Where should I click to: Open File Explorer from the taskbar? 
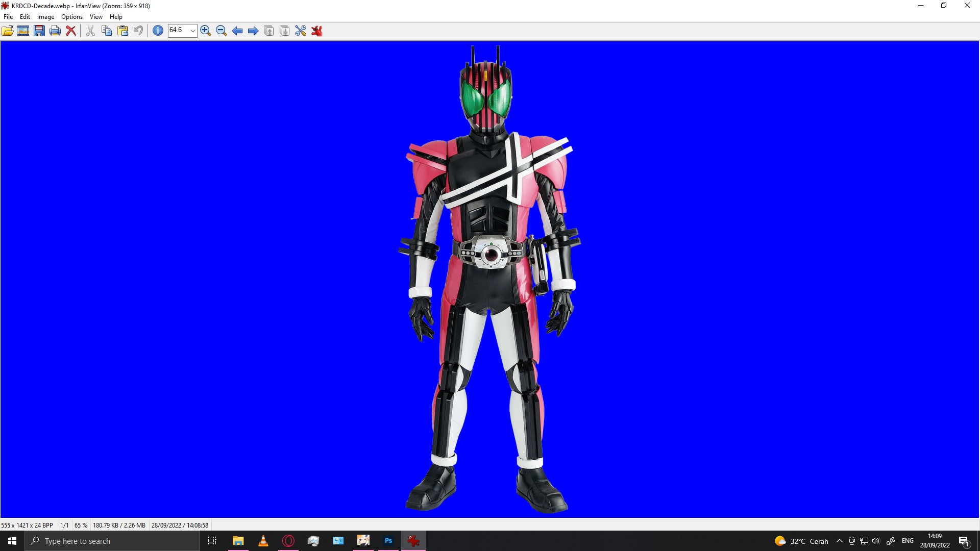click(x=238, y=541)
